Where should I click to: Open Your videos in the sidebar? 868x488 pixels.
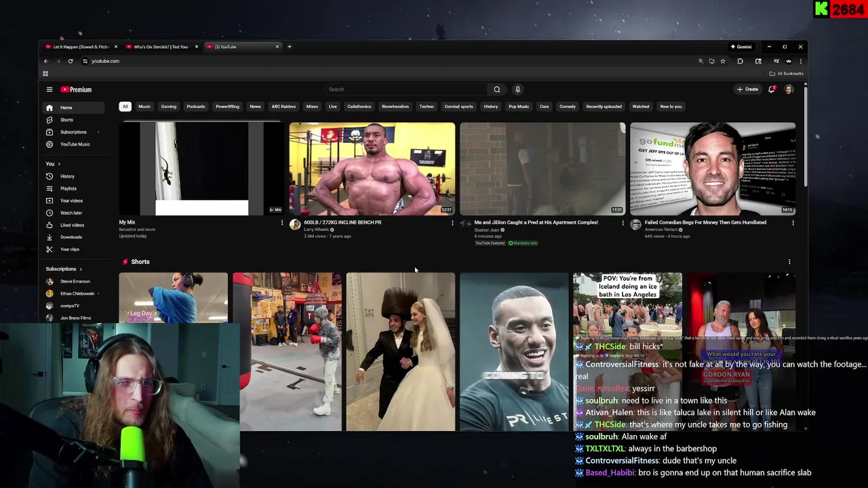coord(75,201)
